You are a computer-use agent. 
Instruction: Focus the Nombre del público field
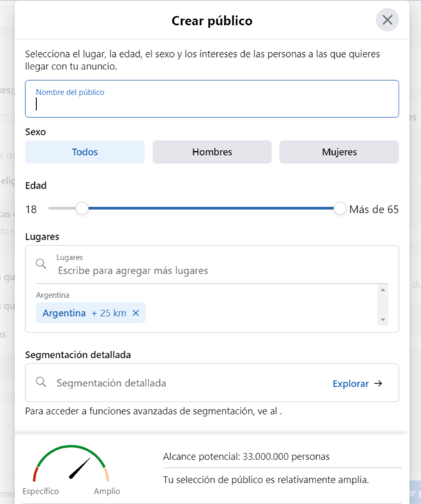211,103
